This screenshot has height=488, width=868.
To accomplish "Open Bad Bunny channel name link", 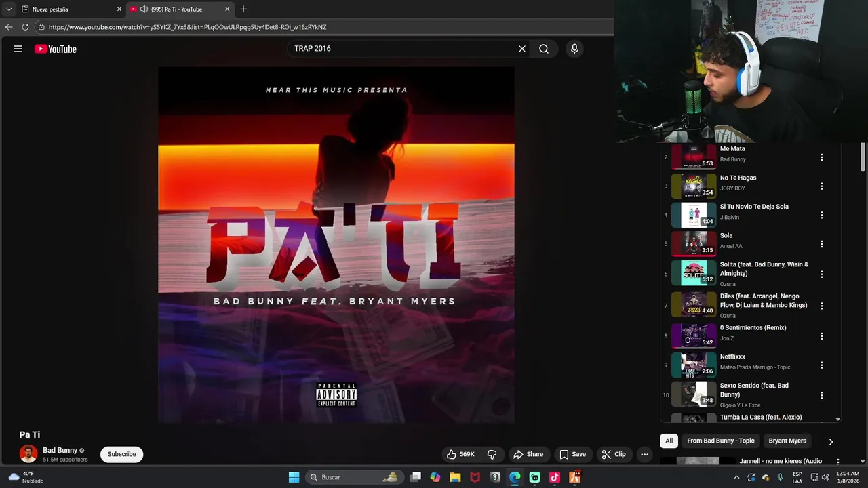I will (60, 450).
